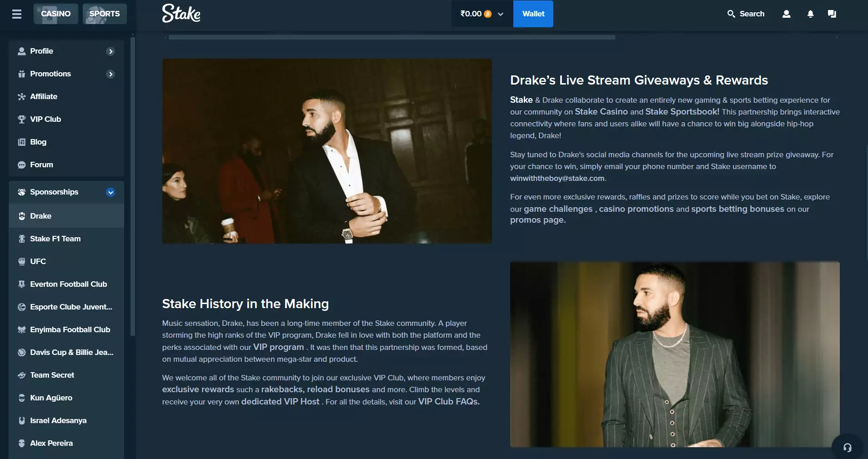Click the Blog icon in sidebar
Screen dimensions: 868x459
(x=21, y=142)
